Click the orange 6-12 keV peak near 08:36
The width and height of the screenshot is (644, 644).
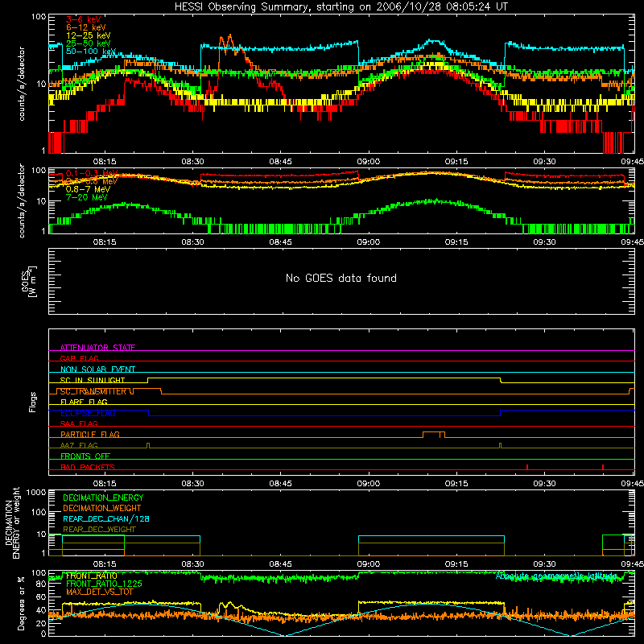point(229,36)
